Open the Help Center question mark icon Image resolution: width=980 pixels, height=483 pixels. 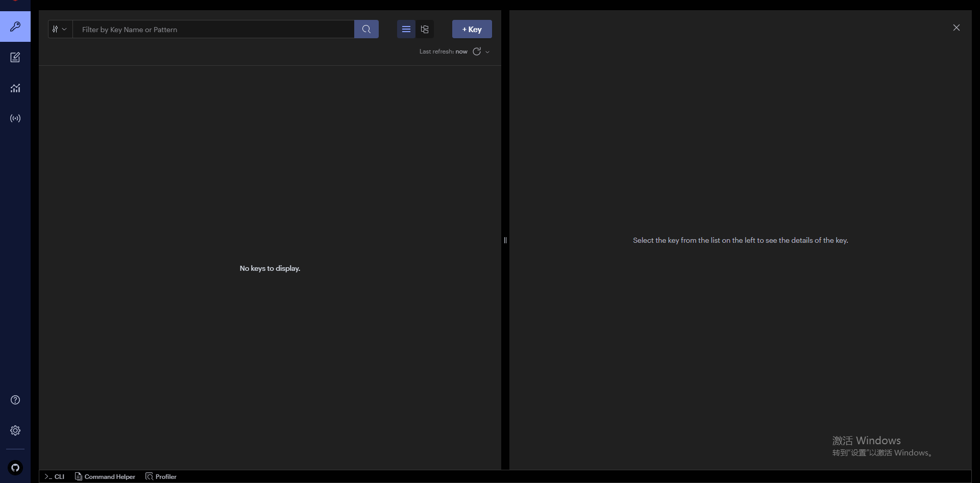point(15,400)
